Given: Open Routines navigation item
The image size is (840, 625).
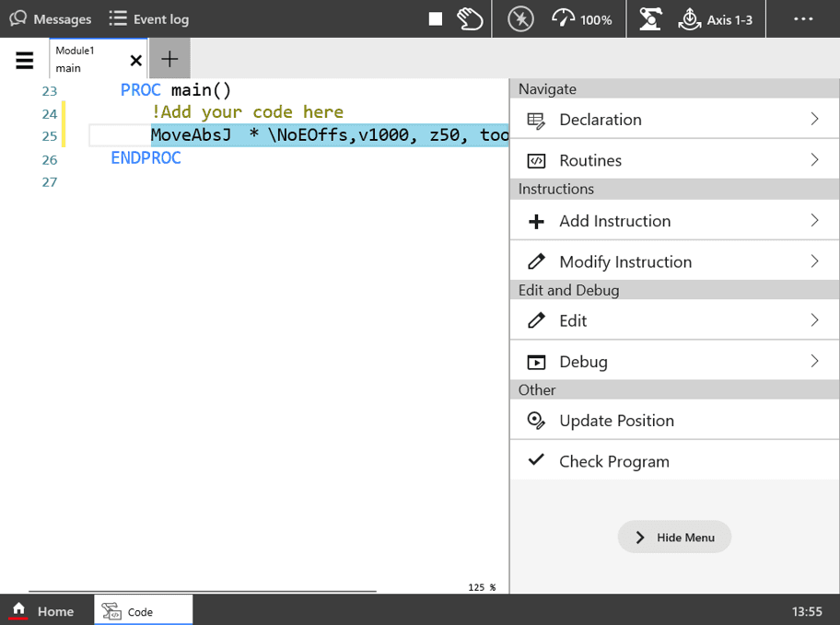Looking at the screenshot, I should [x=674, y=160].
